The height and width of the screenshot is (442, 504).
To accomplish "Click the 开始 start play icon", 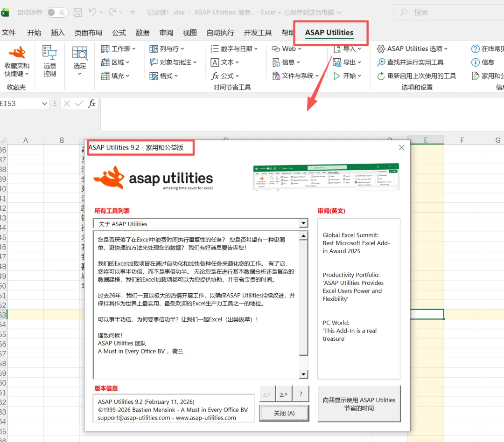I will pos(337,76).
